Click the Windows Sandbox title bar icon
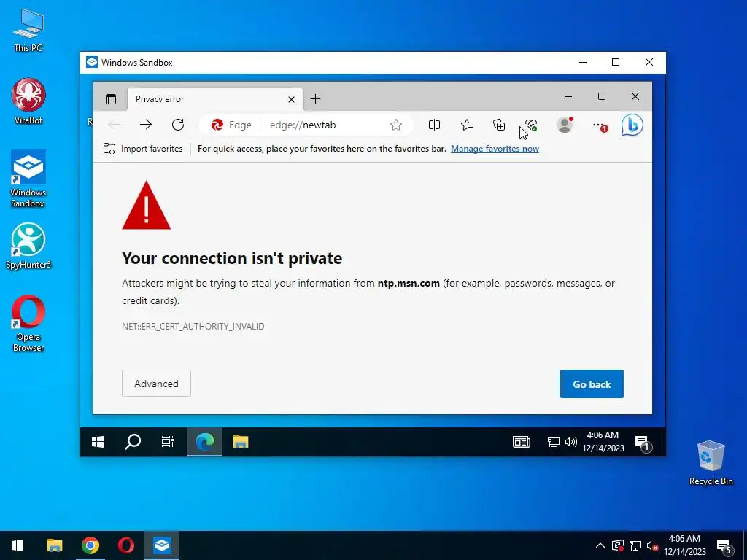This screenshot has height=560, width=747. (91, 63)
